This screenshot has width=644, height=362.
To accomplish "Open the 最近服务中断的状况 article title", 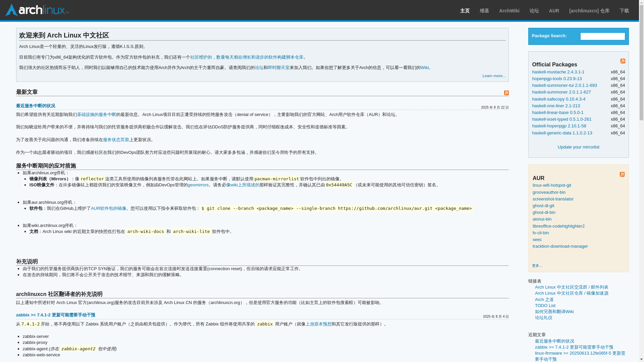I will [x=36, y=106].
